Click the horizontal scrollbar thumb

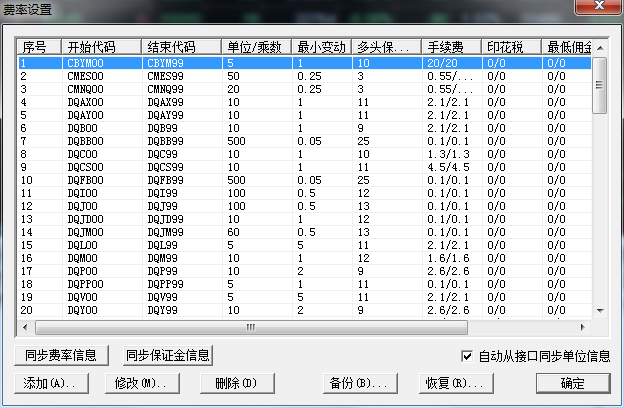pyautogui.click(x=251, y=328)
